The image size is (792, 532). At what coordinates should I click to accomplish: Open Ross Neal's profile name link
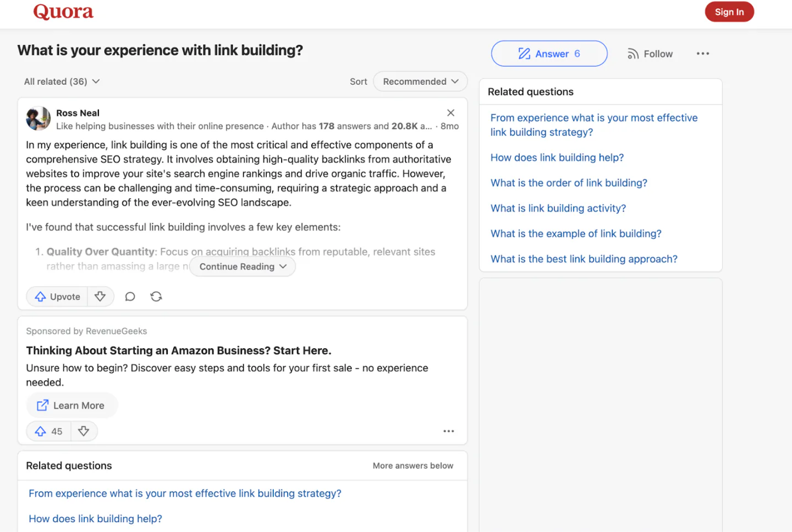[x=78, y=113]
